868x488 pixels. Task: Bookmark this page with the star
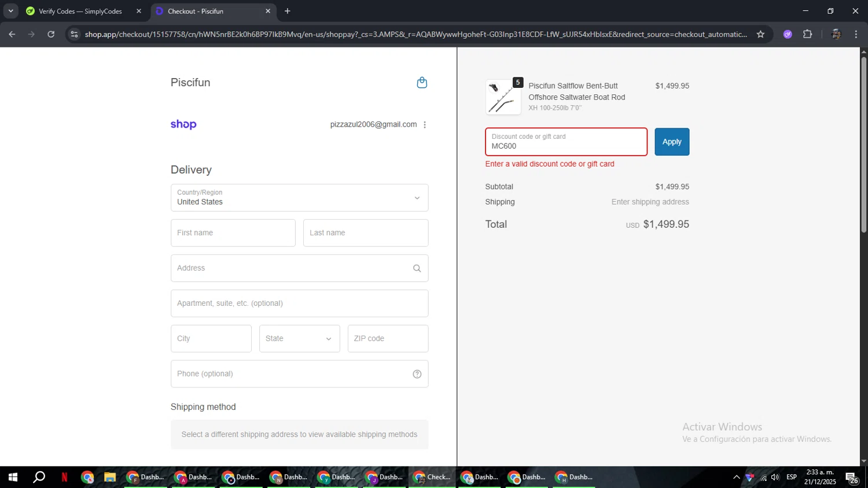tap(760, 34)
